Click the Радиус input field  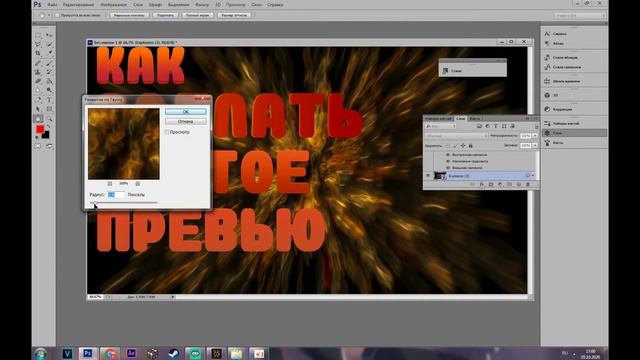pyautogui.click(x=116, y=195)
